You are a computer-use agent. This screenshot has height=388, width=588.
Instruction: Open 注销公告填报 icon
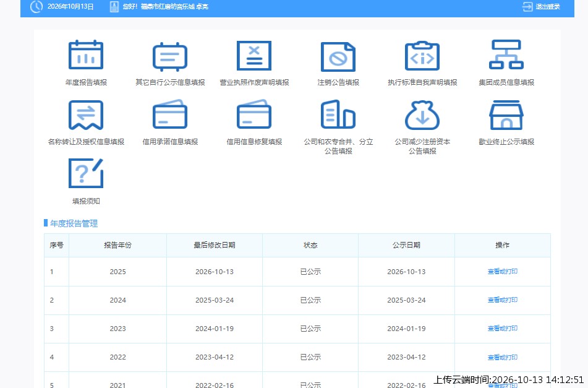click(338, 56)
